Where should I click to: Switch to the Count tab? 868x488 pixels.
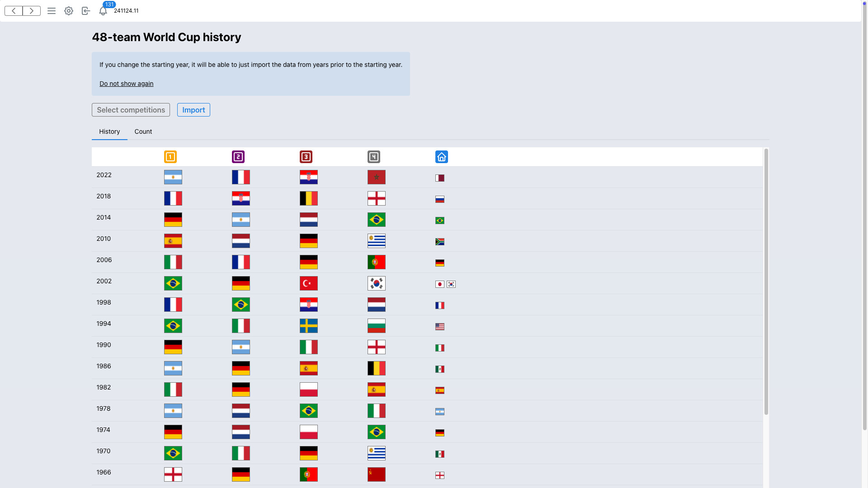(143, 131)
